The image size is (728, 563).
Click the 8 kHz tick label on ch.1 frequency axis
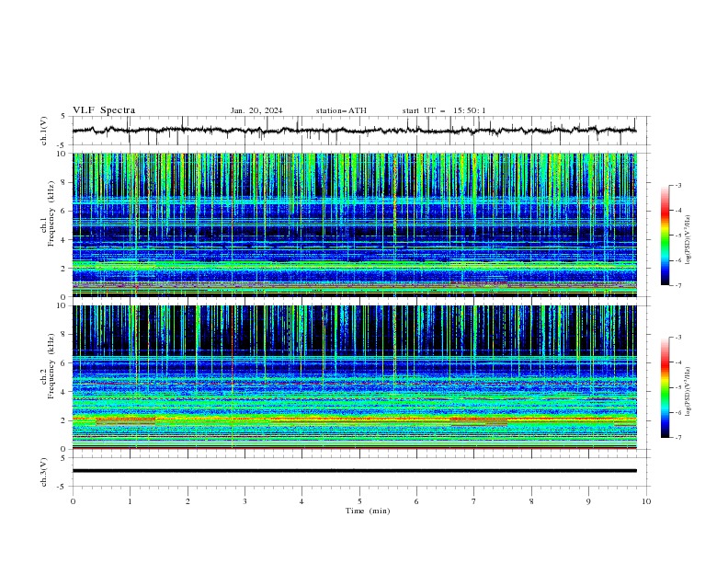(x=64, y=182)
